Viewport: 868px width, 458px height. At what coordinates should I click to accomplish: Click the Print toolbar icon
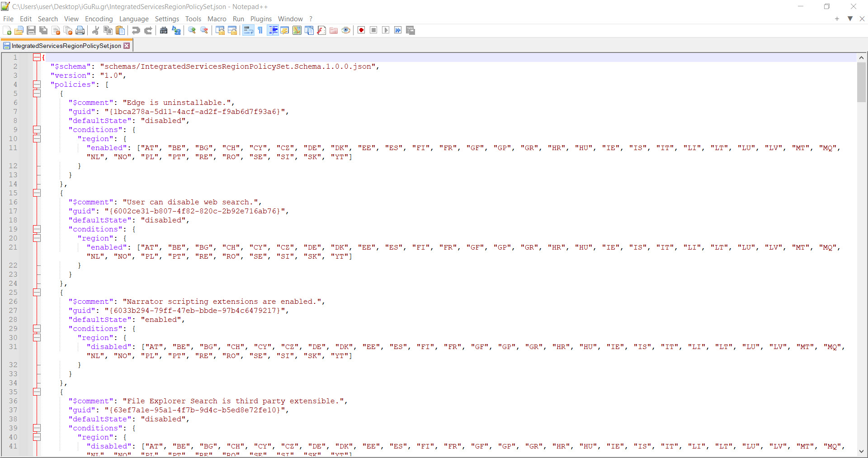click(80, 30)
